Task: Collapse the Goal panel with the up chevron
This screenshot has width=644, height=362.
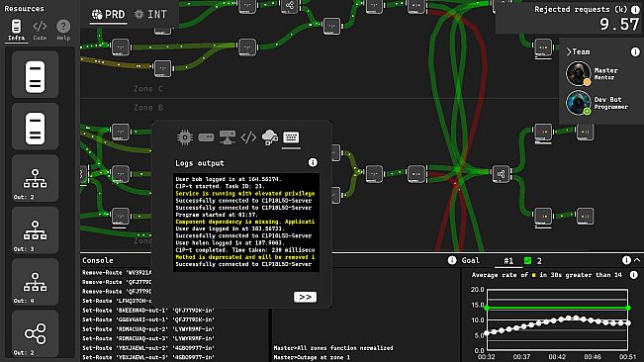Action: tap(637, 260)
